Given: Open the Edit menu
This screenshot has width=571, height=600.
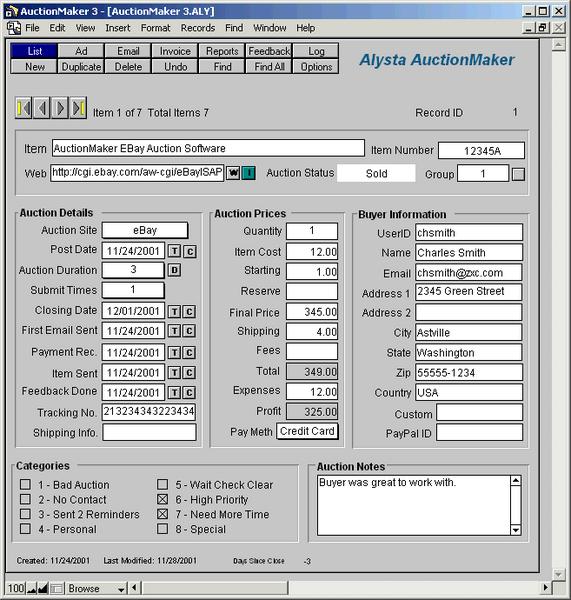Looking at the screenshot, I should 57,28.
